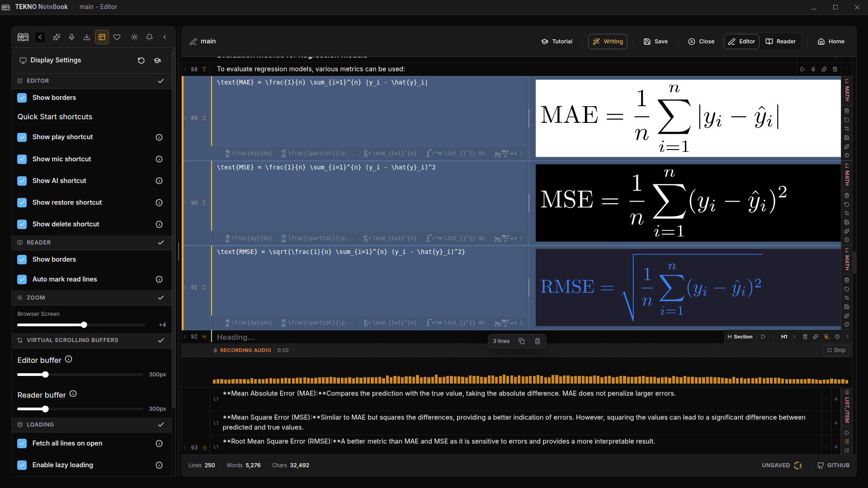Click the graduation cap icon in Display Settings
Viewport: 868px width, 488px height.
pos(157,61)
